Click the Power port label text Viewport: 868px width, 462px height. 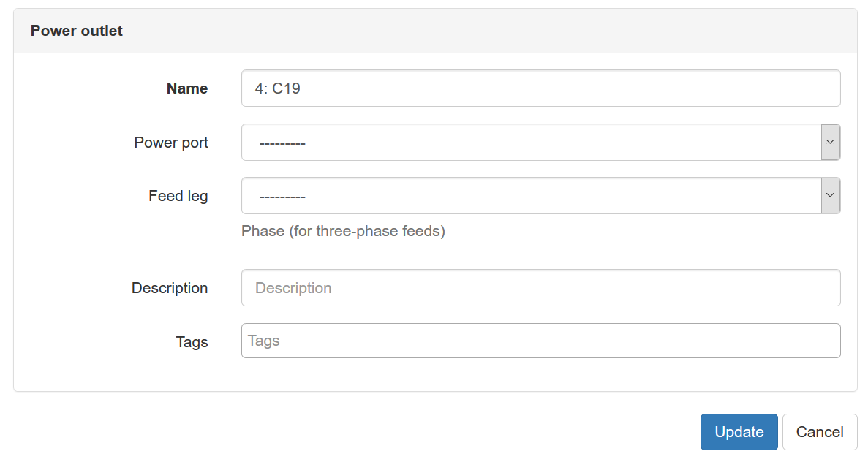tap(171, 143)
